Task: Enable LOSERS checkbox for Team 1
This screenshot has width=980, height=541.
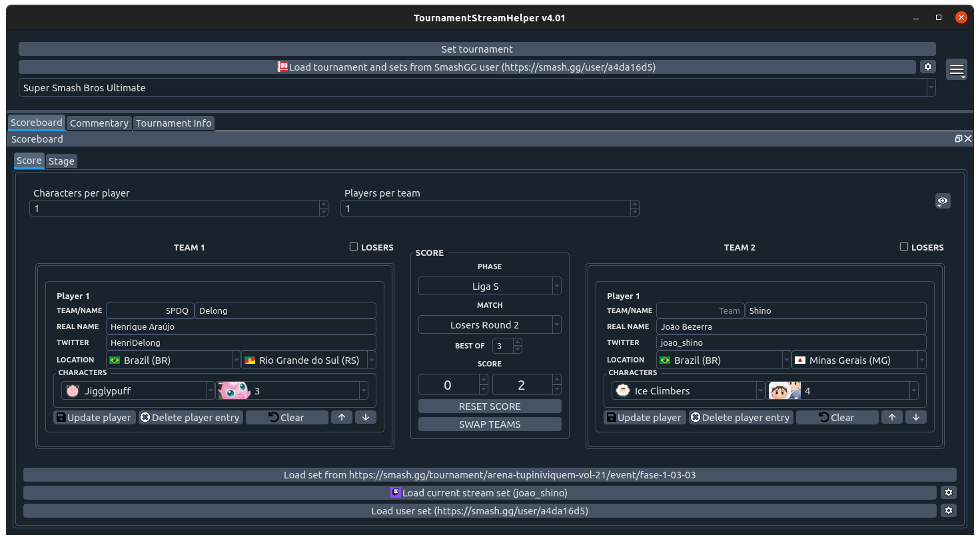Action: coord(354,247)
